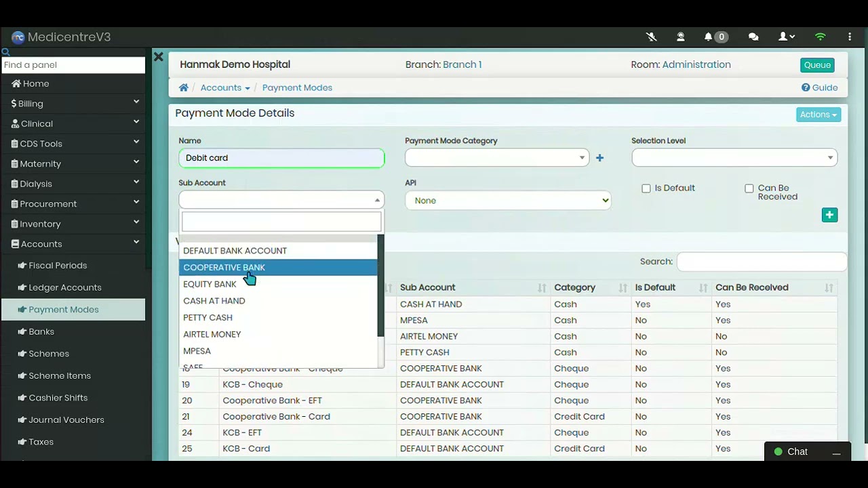Open the Selection Level dropdown
Image resolution: width=868 pixels, height=488 pixels.
tap(734, 158)
